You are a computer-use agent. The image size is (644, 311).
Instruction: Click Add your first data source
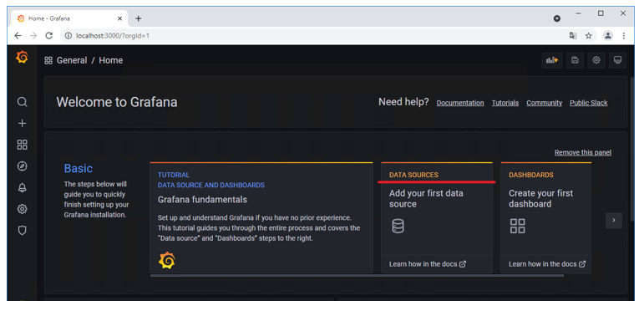(426, 198)
